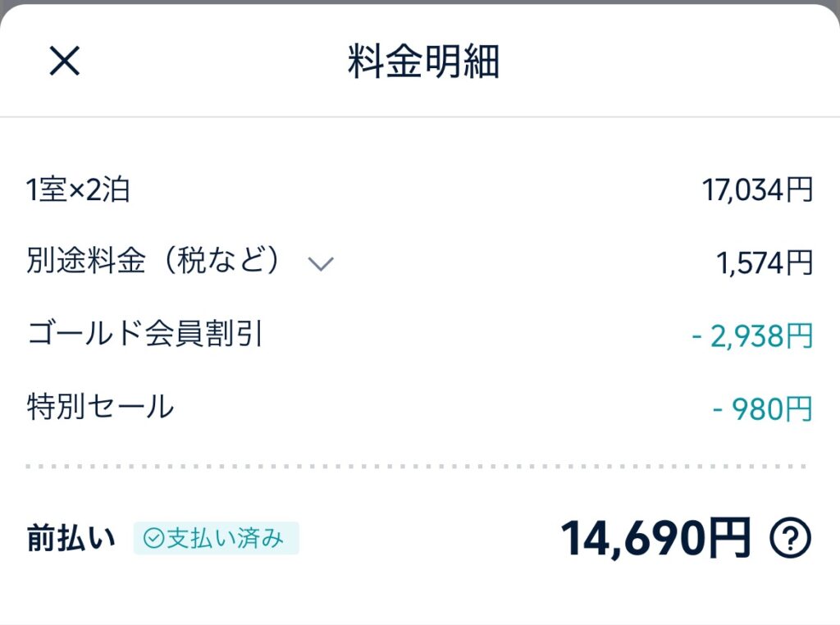
Task: Tap the 17,034円 room price
Action: 757,190
